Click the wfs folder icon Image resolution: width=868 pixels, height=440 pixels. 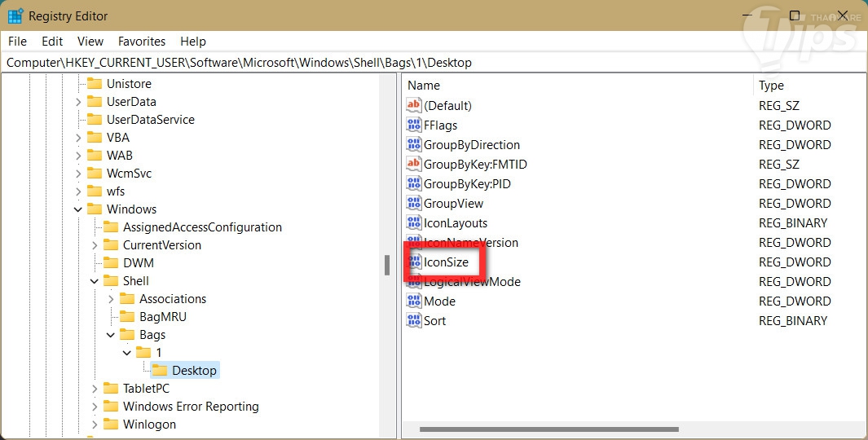[95, 191]
